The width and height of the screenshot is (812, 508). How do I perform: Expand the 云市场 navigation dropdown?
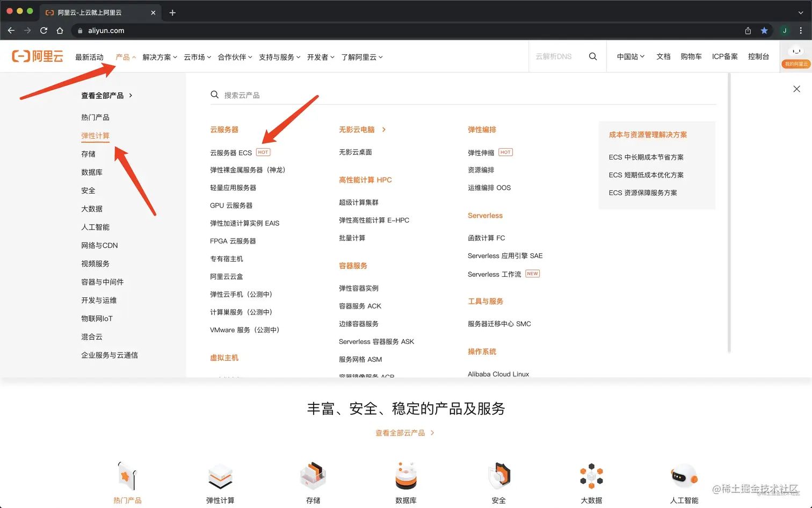pos(197,57)
